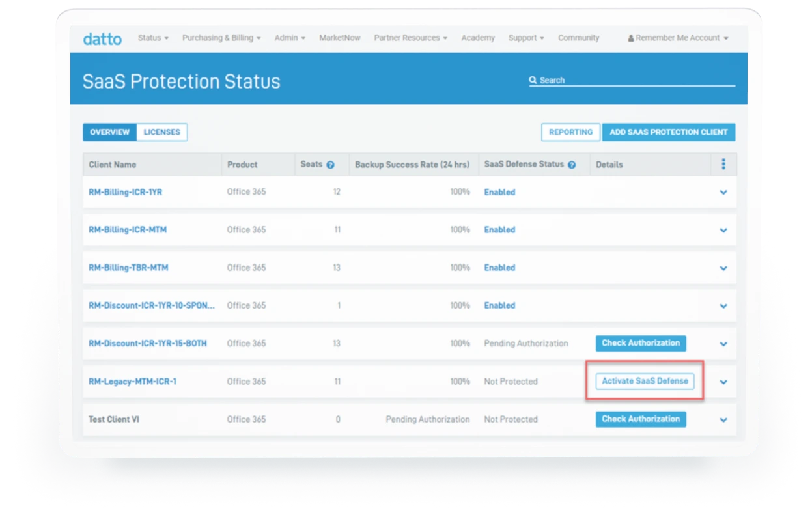
Task: Click ADD SAAS PROTECTION CLIENT button
Action: click(x=669, y=132)
